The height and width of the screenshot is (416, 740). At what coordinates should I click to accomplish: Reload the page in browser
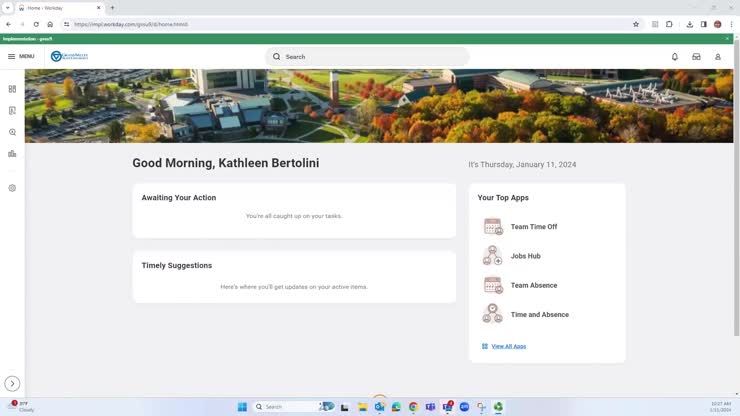coord(36,24)
